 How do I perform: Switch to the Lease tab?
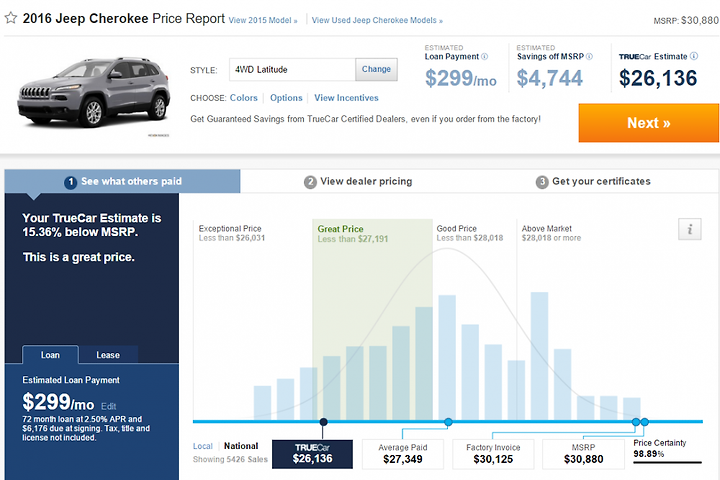coord(108,355)
